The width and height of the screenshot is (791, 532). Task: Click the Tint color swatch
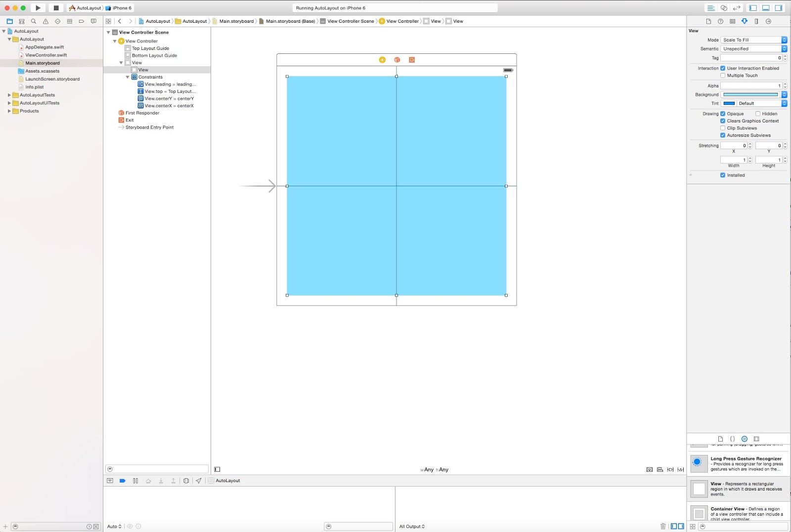[x=729, y=103]
